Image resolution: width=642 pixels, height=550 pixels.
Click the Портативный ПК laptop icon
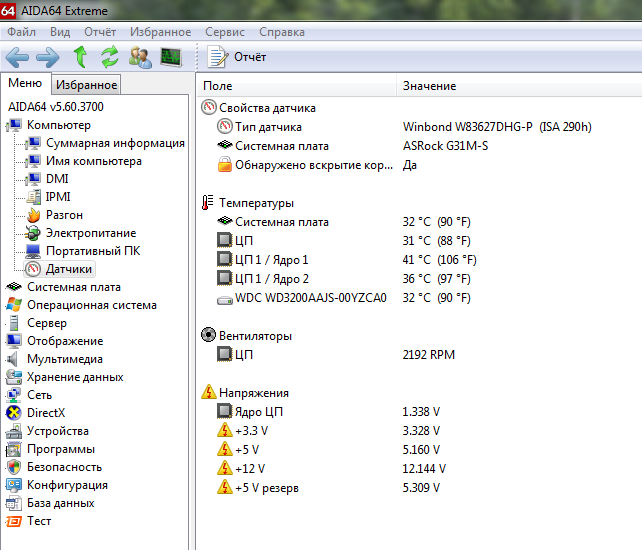33,251
